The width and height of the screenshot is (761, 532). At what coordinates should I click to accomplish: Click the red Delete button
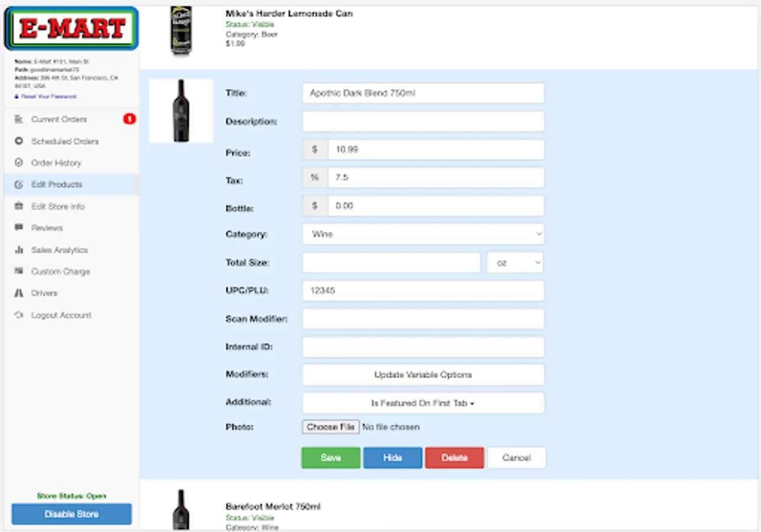(x=455, y=458)
